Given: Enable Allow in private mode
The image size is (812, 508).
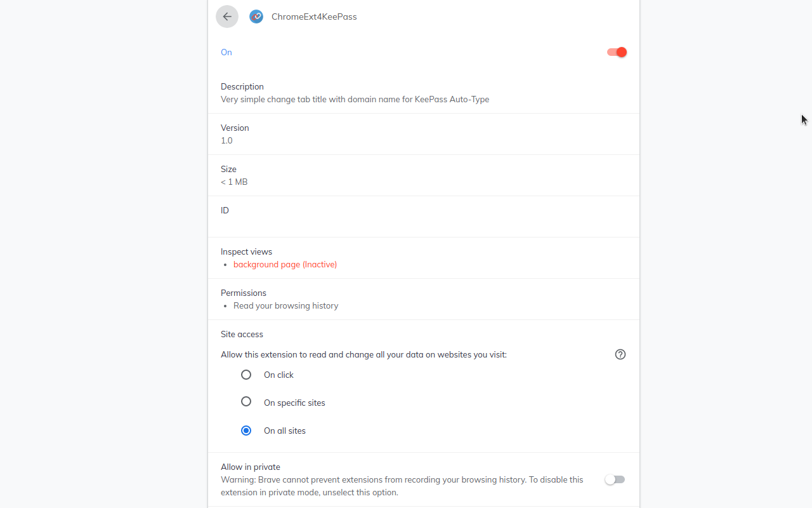Looking at the screenshot, I should click(614, 479).
